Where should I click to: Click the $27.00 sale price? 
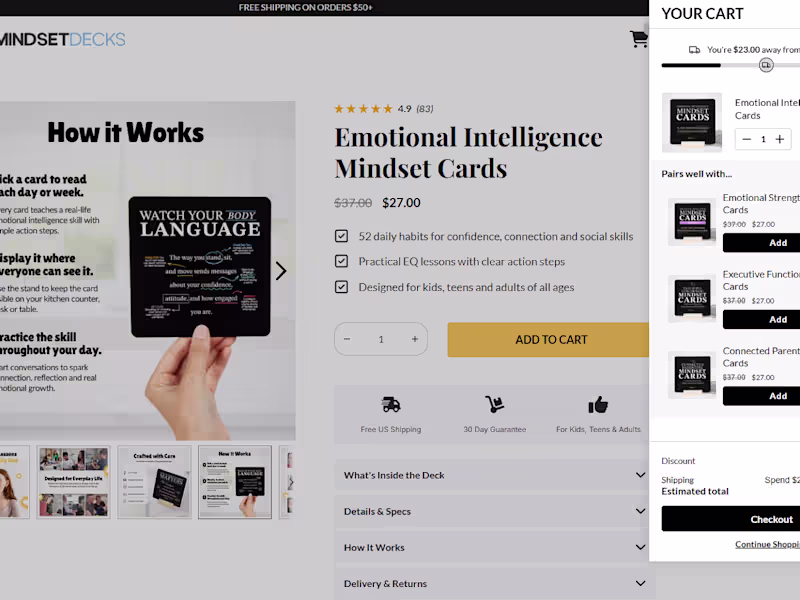(x=402, y=203)
